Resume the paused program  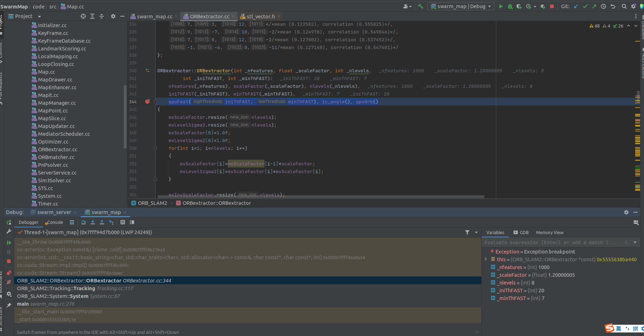[x=9, y=243]
